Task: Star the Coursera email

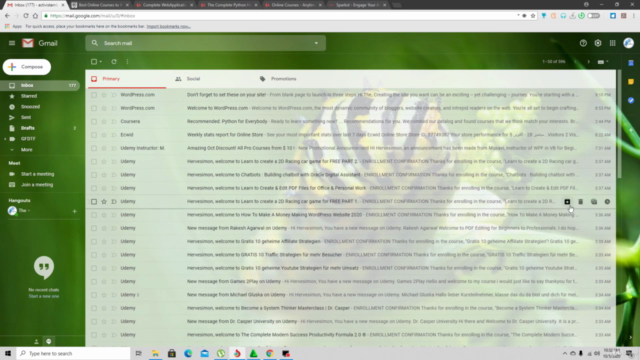Action: click(x=104, y=121)
